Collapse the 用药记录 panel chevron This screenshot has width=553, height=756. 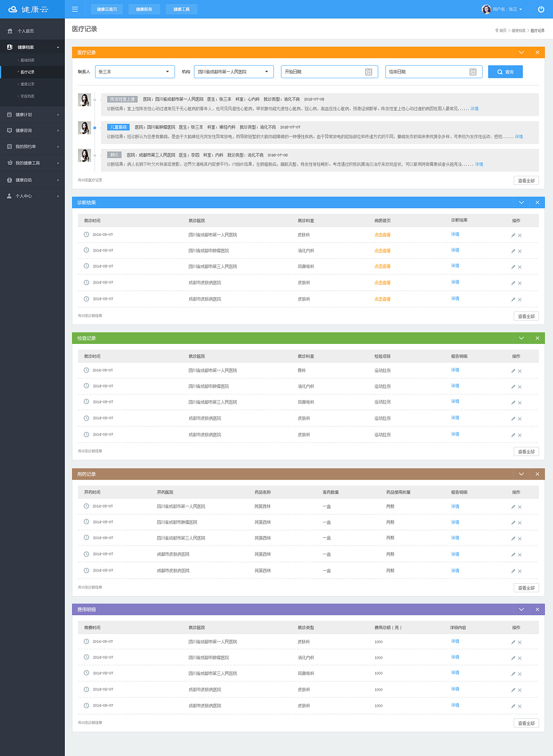521,474
